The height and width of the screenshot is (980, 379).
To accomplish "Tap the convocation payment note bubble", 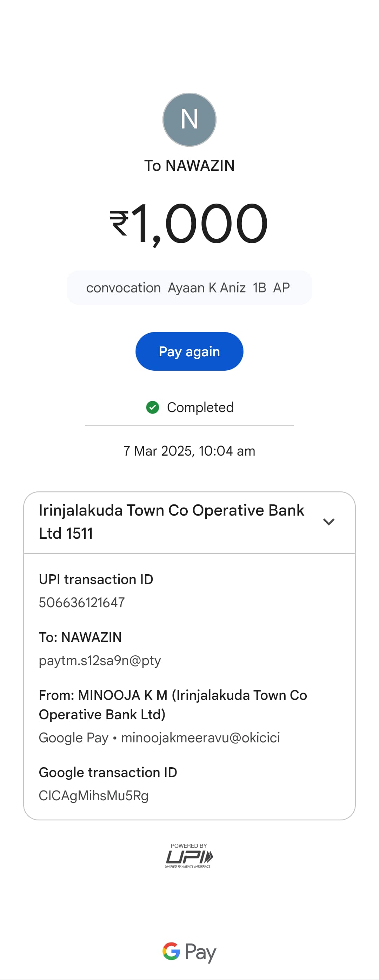I will [x=189, y=287].
